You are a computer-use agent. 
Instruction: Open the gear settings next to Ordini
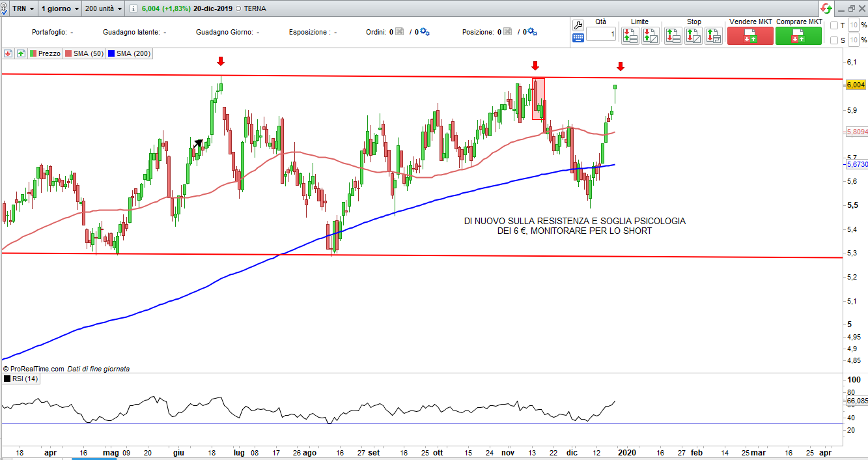pyautogui.click(x=425, y=32)
